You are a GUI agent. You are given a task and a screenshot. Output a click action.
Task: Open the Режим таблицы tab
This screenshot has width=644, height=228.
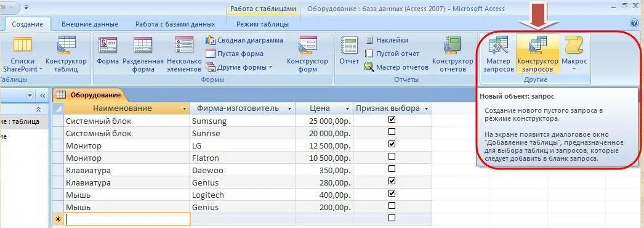(x=262, y=24)
